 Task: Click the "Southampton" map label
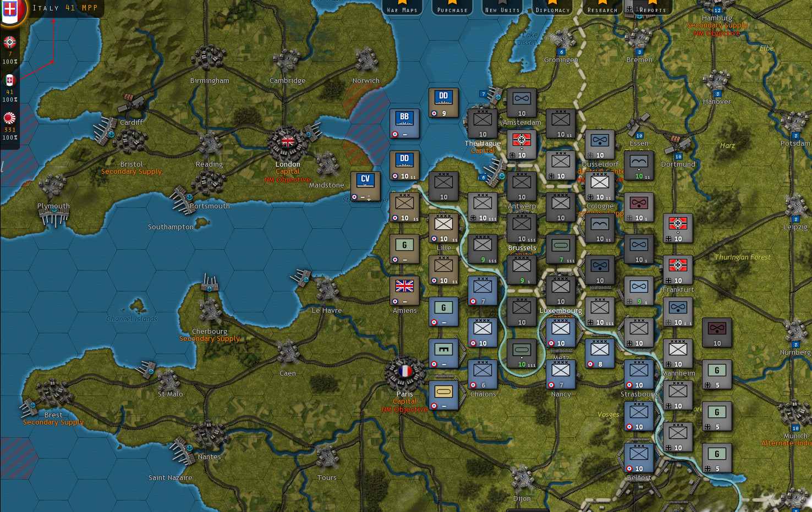[x=171, y=227]
